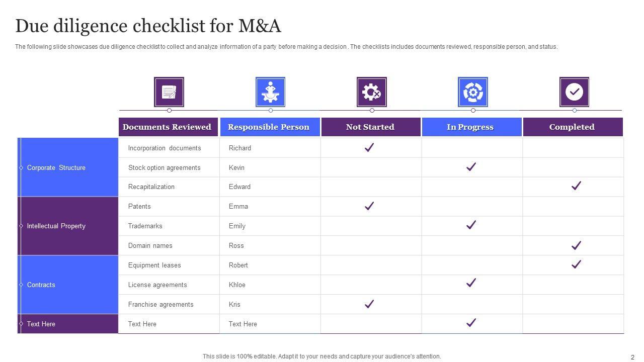Click Not Started checkmark for Incorporation documents

pos(369,147)
